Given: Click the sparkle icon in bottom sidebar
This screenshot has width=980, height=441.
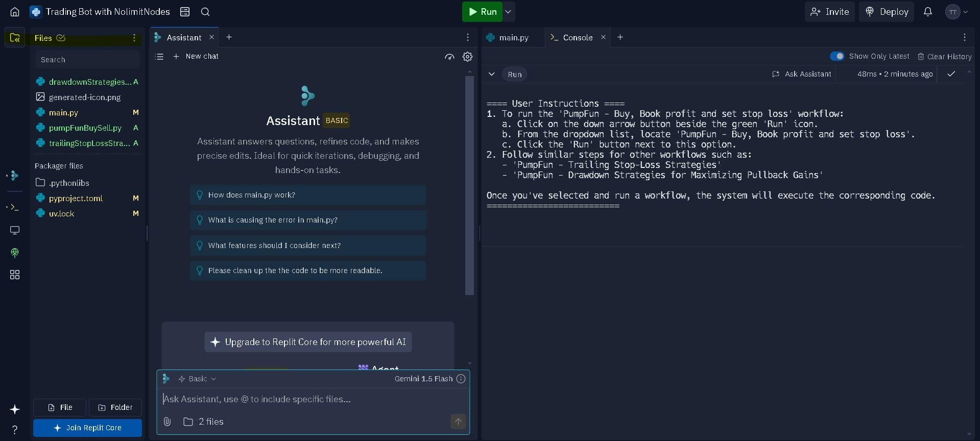Looking at the screenshot, I should [x=15, y=409].
